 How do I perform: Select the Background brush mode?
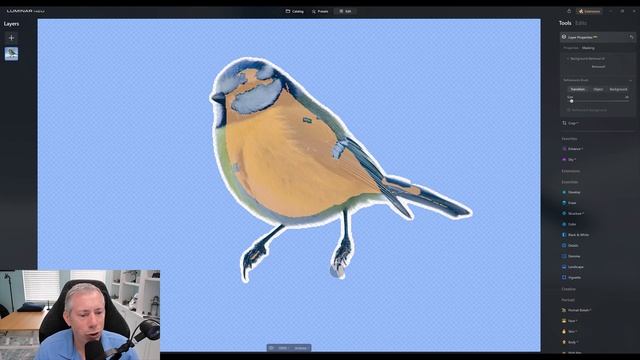coord(618,89)
